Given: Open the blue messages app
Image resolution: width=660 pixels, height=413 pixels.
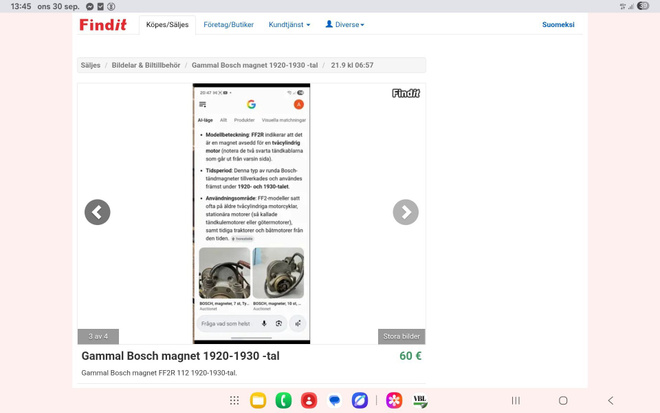Looking at the screenshot, I should coord(335,400).
